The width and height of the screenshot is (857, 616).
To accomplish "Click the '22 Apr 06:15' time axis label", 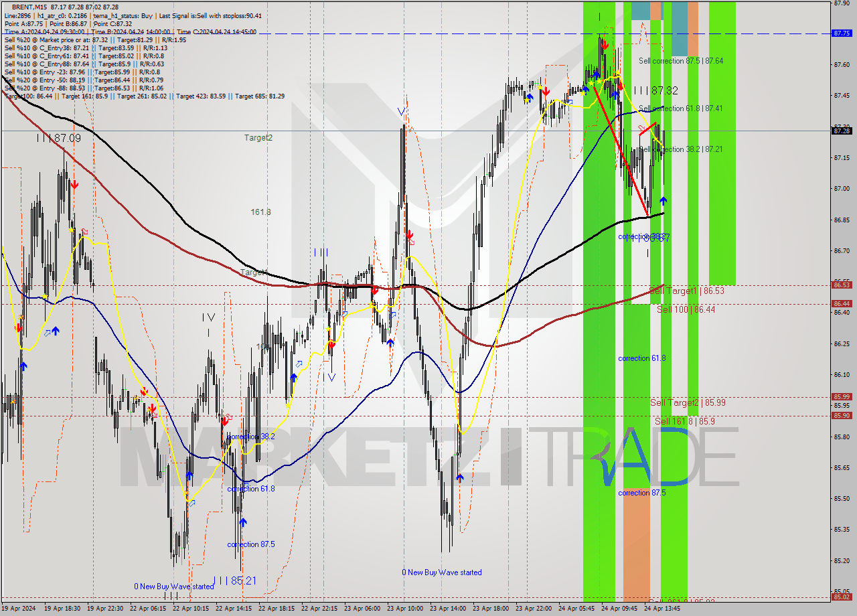I will click(x=149, y=609).
